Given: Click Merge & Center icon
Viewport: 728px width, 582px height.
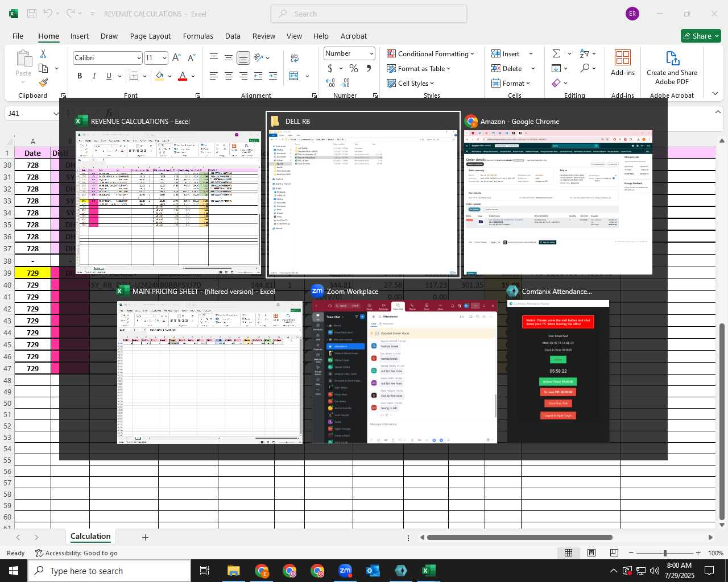Looking at the screenshot, I should pos(294,76).
